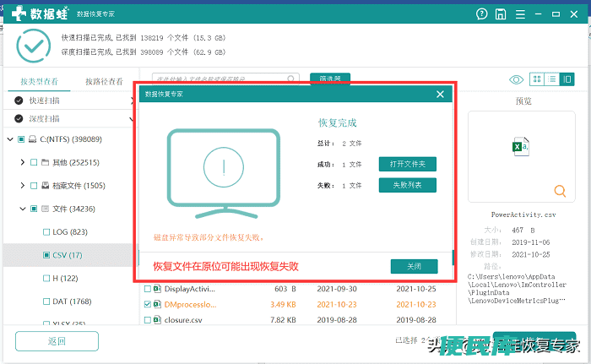The image size is (591, 364).
Task: Click the search magnifier icon in search box
Action: tap(290, 79)
